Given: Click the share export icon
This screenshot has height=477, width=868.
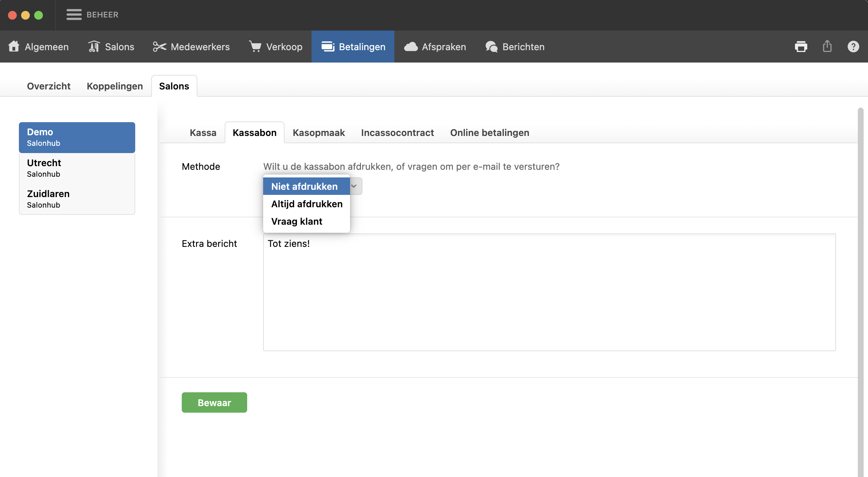Looking at the screenshot, I should 827,47.
